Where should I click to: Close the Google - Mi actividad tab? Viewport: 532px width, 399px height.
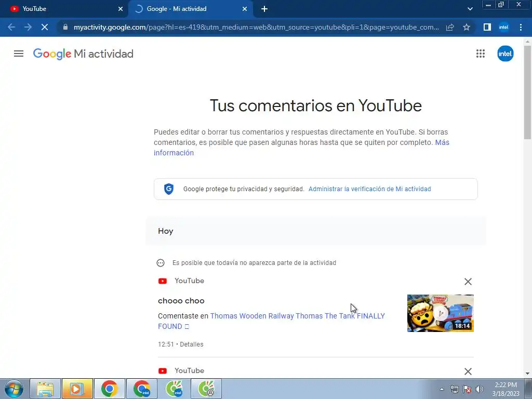(244, 9)
